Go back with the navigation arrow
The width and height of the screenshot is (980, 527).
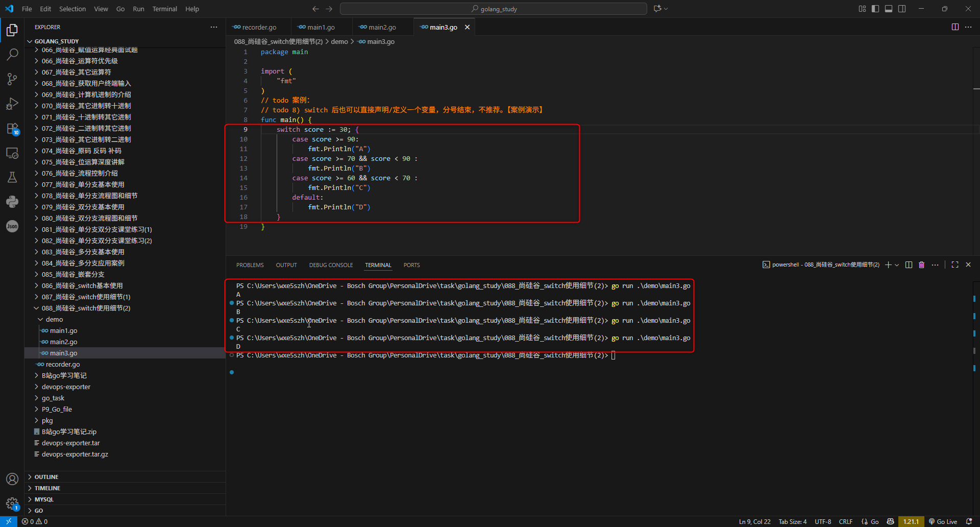coord(315,9)
